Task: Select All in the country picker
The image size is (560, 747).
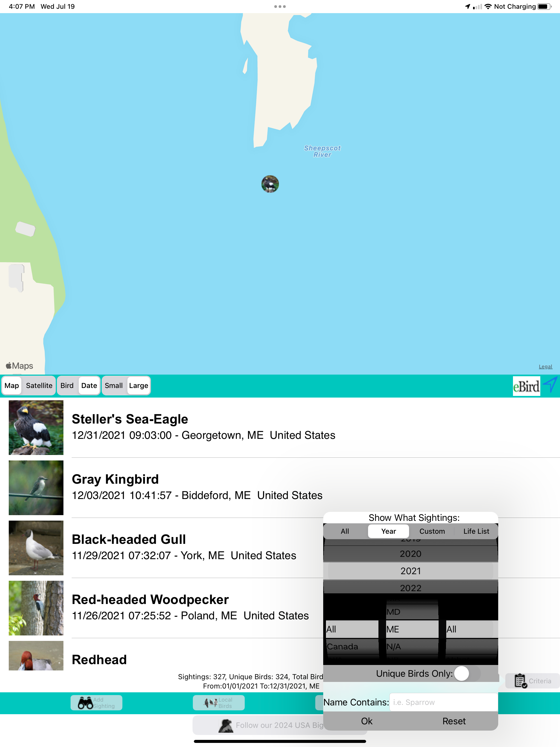Action: 352,629
